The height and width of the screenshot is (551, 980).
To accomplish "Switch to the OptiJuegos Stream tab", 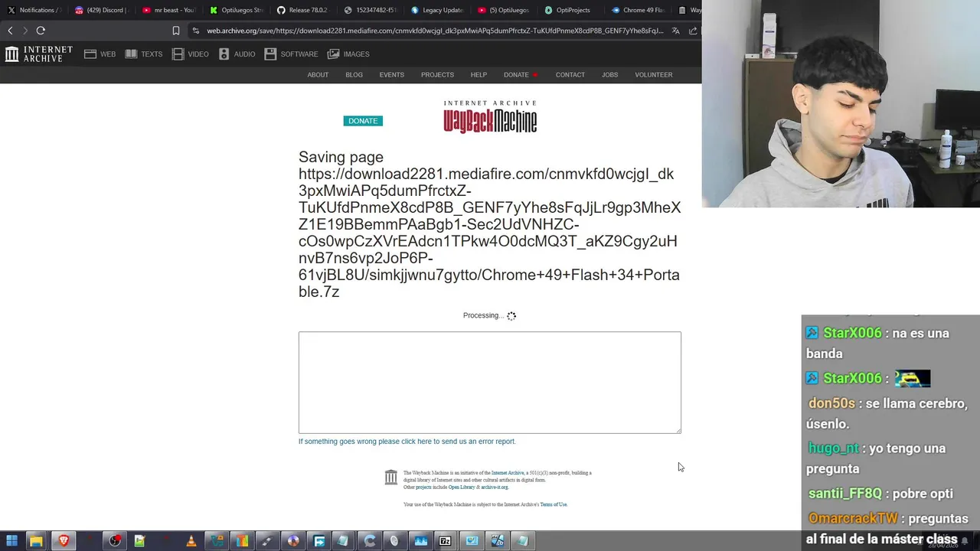I will coord(236,10).
